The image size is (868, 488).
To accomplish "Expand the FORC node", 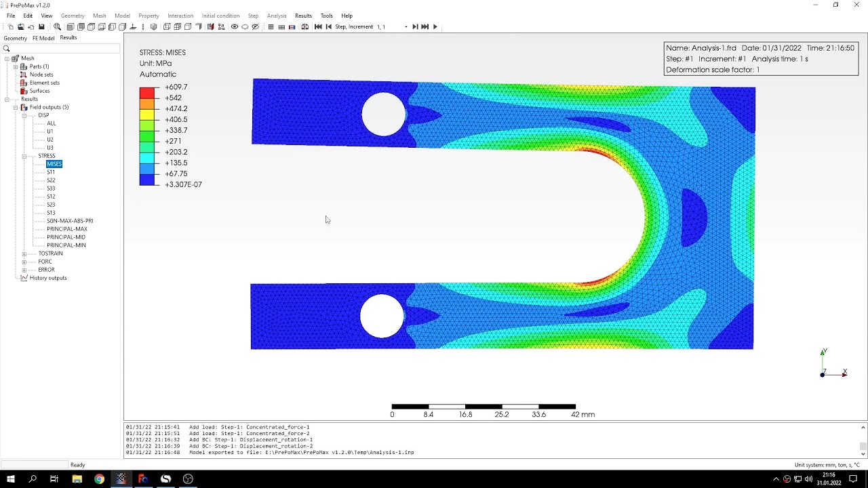I will 24,262.
